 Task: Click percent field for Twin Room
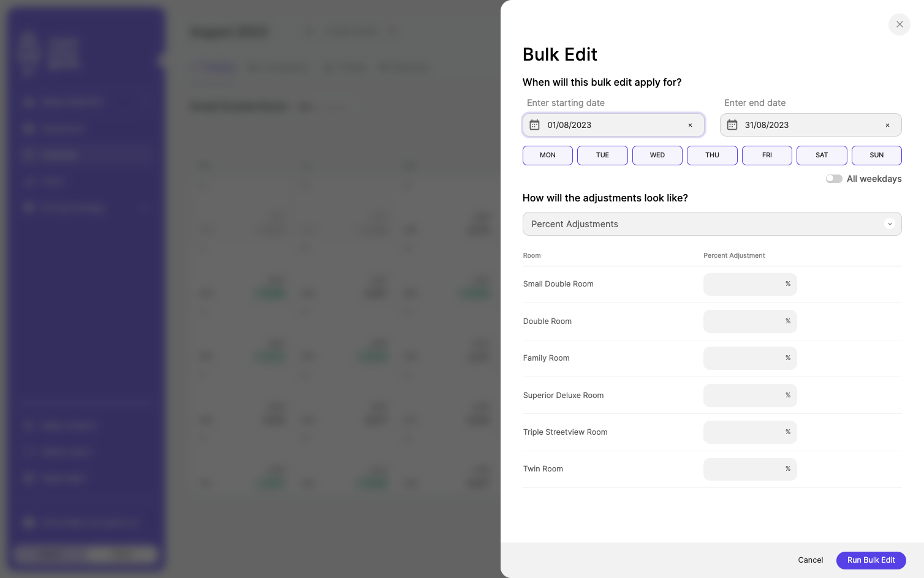[750, 469]
